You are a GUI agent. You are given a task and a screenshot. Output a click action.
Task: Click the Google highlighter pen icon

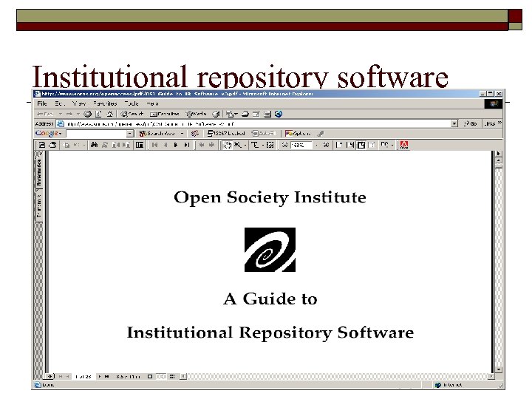tap(320, 134)
